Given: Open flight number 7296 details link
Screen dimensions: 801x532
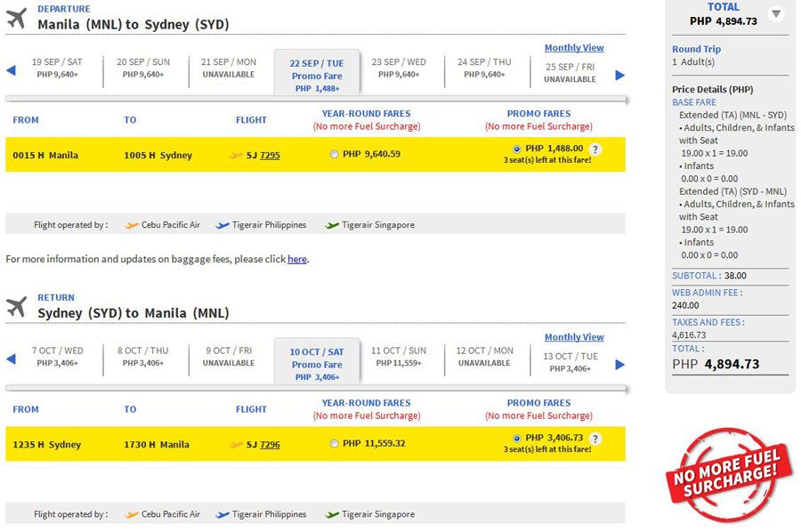Looking at the screenshot, I should click(270, 445).
